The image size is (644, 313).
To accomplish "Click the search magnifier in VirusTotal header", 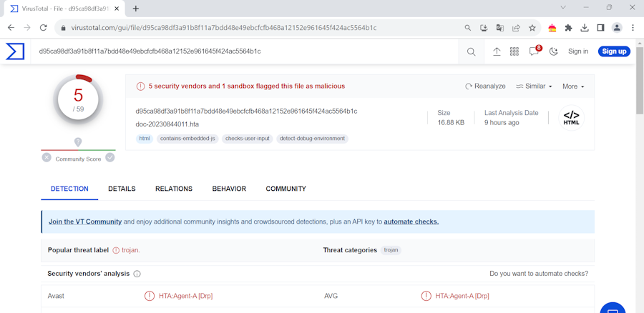I will pos(471,51).
